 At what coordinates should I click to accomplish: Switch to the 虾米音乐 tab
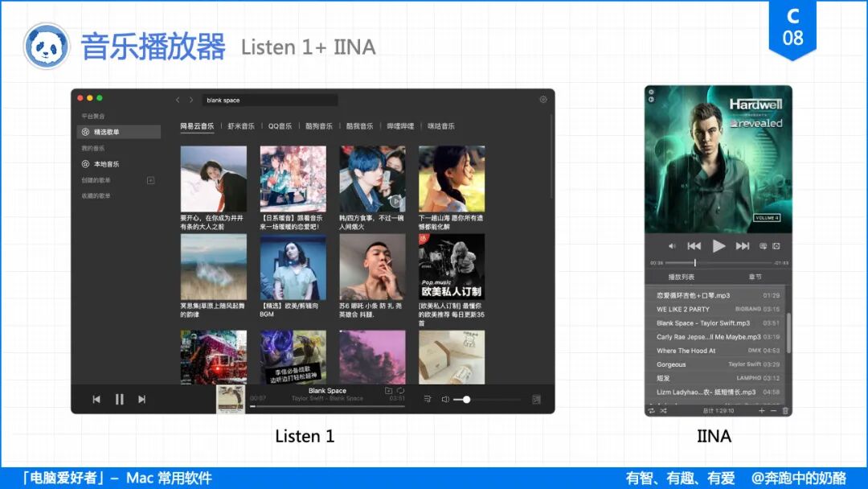tap(241, 126)
